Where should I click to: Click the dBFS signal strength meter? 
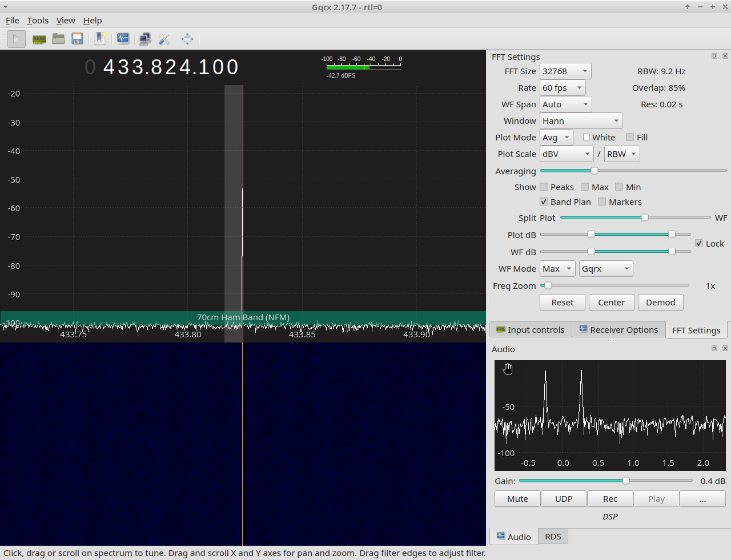(x=363, y=67)
